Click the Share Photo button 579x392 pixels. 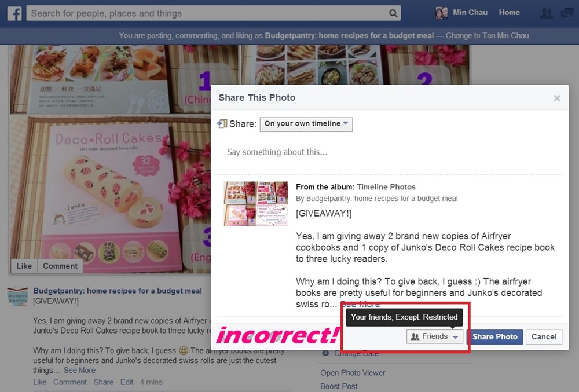(x=495, y=336)
